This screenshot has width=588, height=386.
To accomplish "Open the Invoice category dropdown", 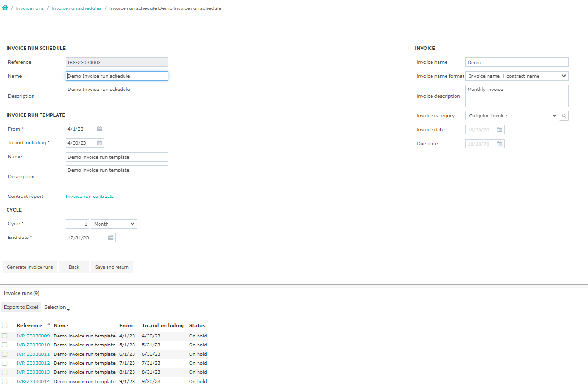I will (x=512, y=115).
